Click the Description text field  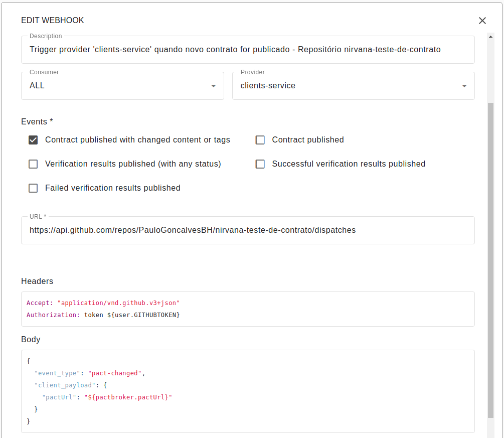[x=248, y=50]
